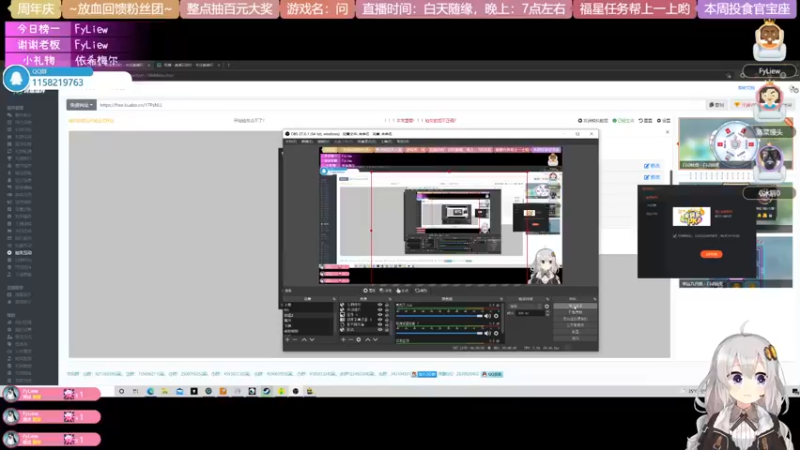This screenshot has height=450, width=800.
Task: Open a new browser tab with plus
Action: 229,65
